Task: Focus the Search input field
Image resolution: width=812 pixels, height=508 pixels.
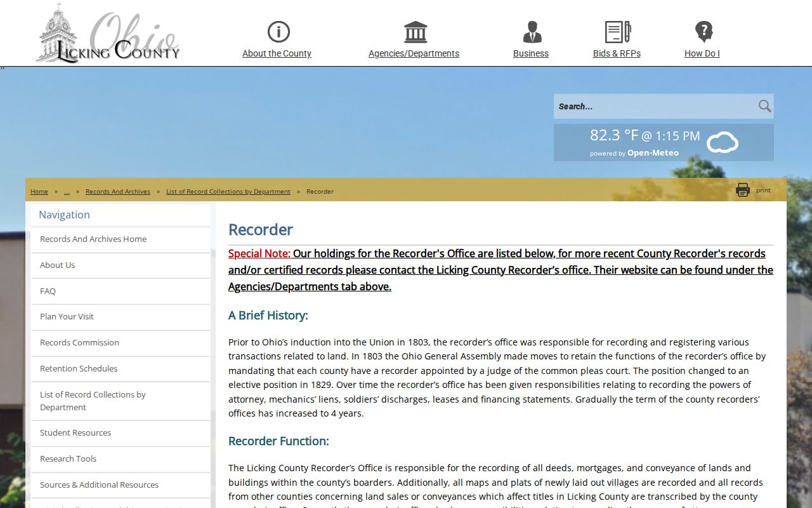Action: click(655, 106)
